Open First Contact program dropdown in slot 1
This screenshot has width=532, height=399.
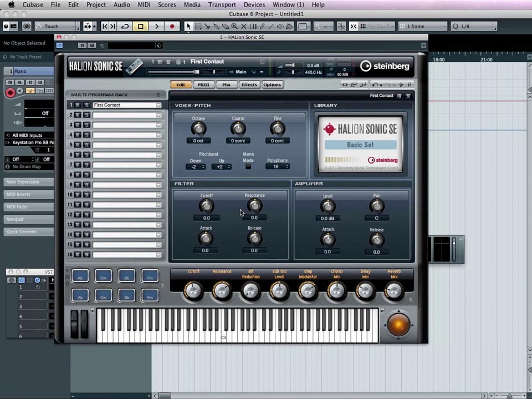[158, 105]
